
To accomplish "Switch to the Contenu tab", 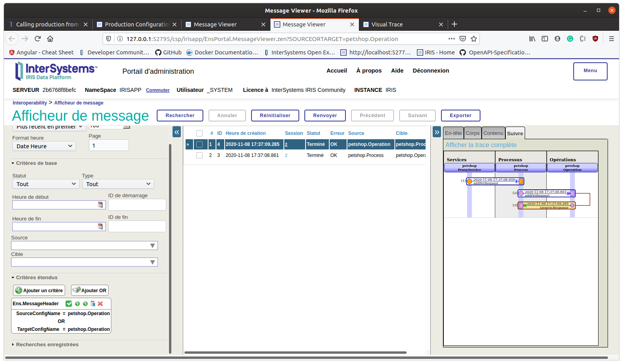I will point(494,133).
